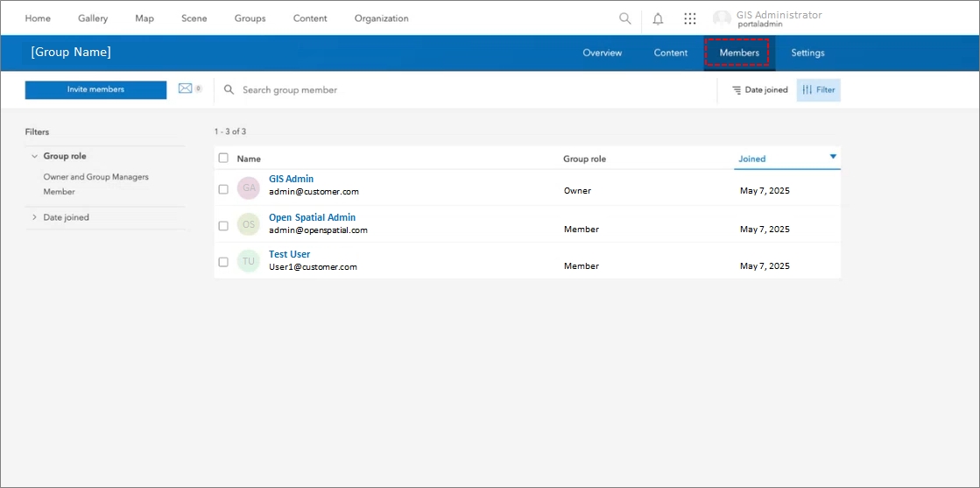The height and width of the screenshot is (488, 980).
Task: Open the search magnifier icon in top bar
Action: tap(625, 18)
